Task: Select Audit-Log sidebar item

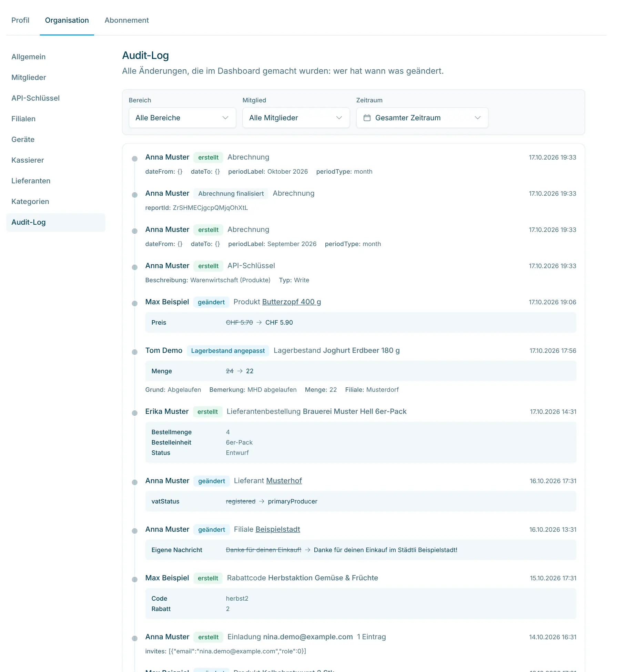Action: coord(56,222)
